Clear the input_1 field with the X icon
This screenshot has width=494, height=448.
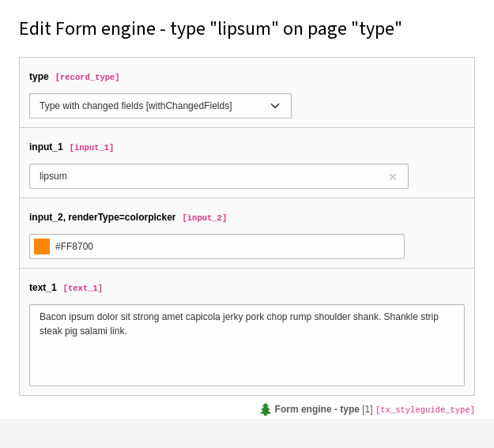[393, 177]
